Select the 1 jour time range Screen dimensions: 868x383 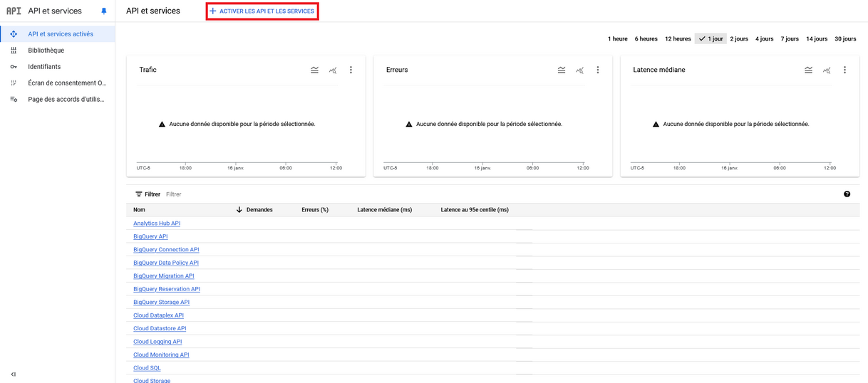tap(711, 39)
